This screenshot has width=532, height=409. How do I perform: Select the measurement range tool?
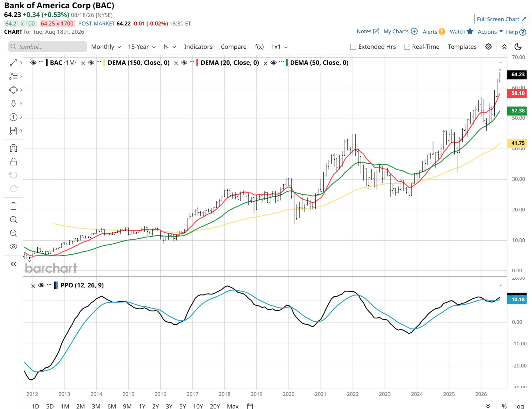tap(13, 131)
